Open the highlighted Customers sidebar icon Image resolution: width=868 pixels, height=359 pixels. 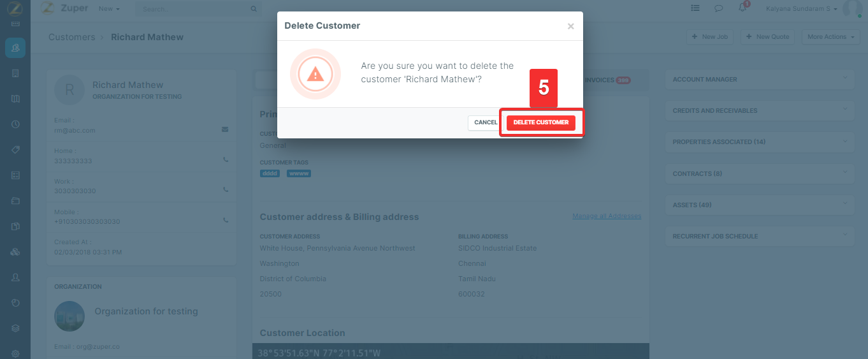coord(15,48)
